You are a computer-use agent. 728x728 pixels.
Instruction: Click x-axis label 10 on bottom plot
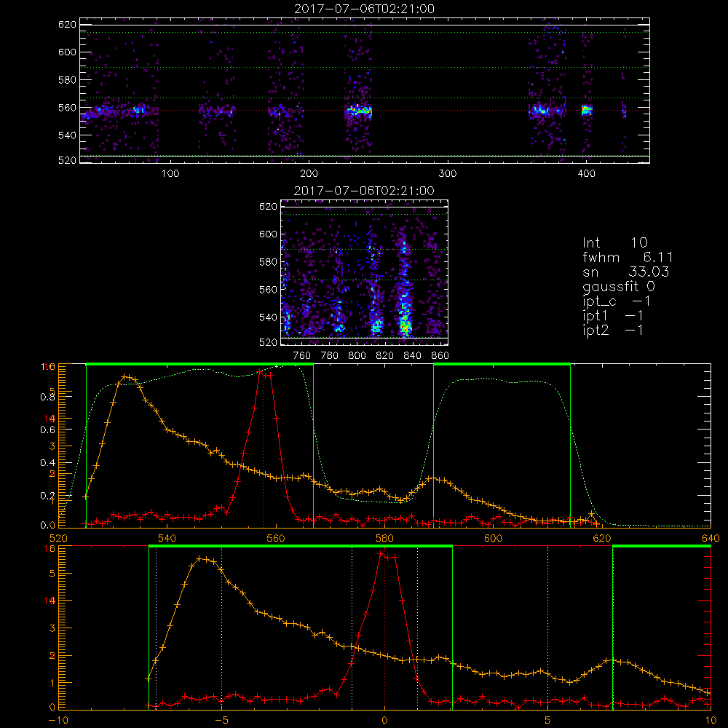point(711,721)
